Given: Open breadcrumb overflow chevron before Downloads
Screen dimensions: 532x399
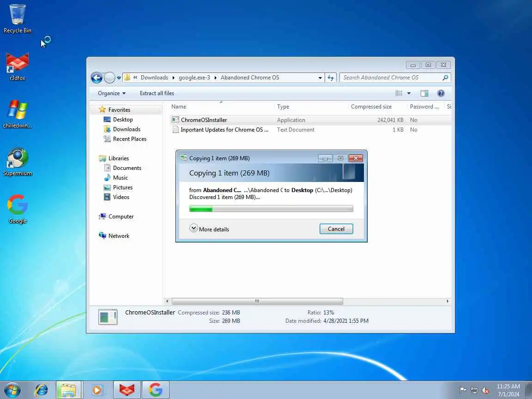Looking at the screenshot, I should [135, 78].
